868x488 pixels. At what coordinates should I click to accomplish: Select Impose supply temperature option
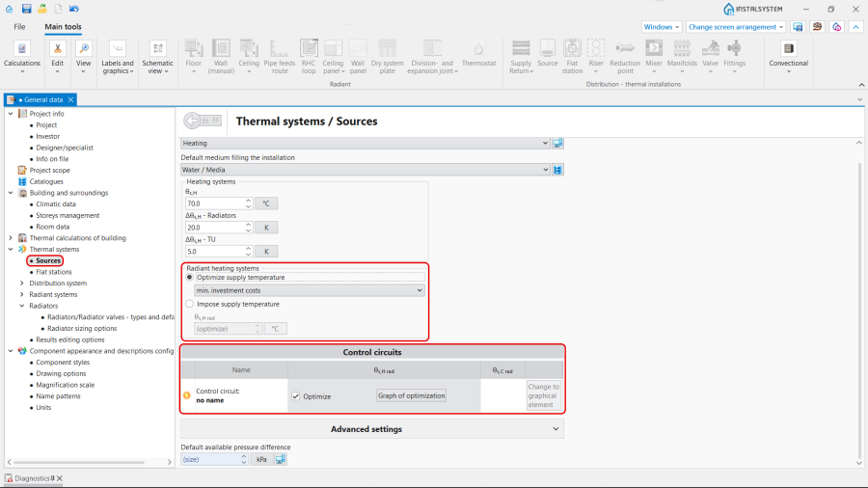(189, 304)
